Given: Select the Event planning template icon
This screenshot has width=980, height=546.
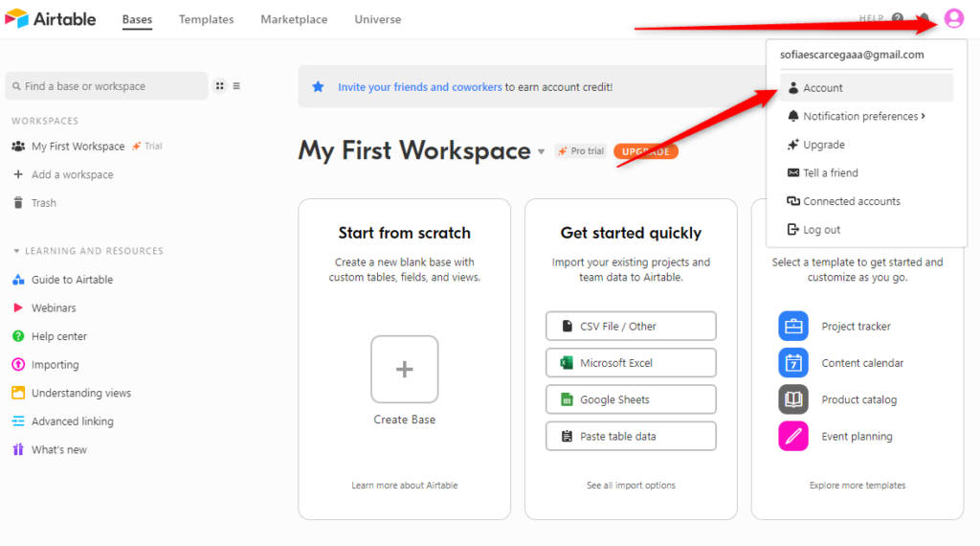Looking at the screenshot, I should point(793,436).
